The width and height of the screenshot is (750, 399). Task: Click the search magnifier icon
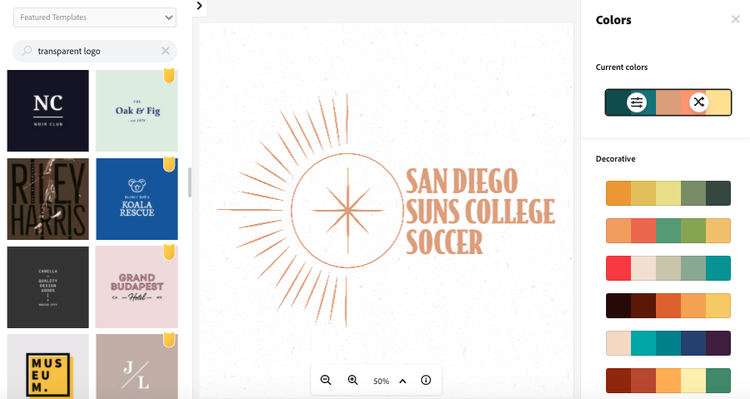(27, 51)
